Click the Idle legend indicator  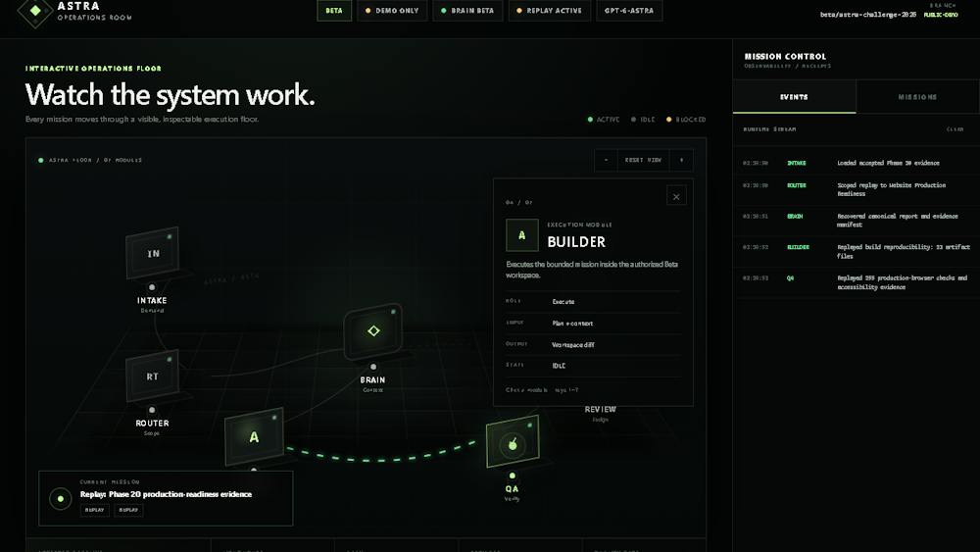coord(643,120)
